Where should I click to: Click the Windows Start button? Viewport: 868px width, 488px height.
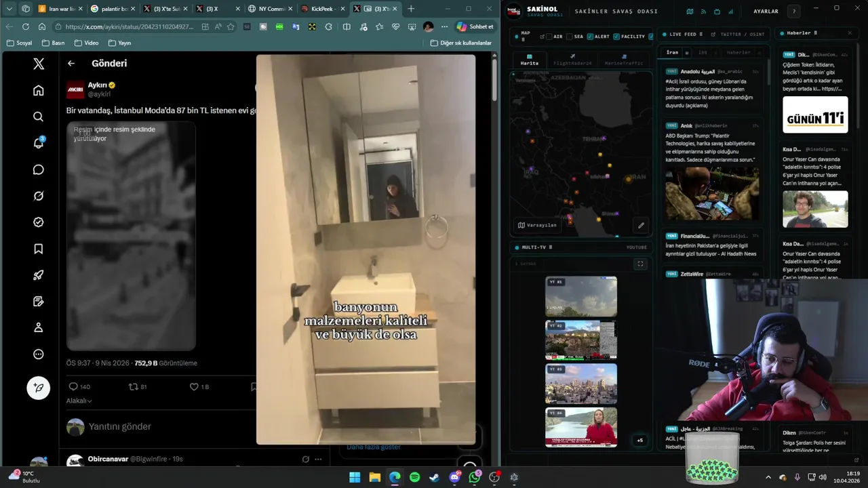coord(355,477)
